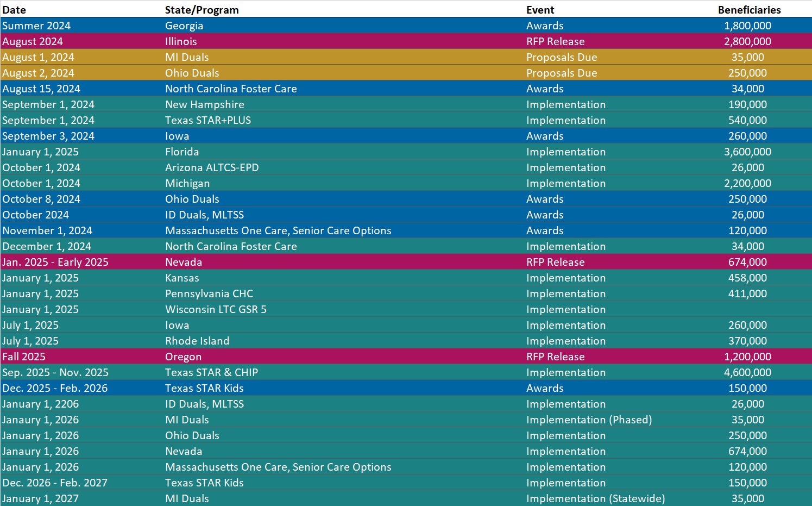Screen dimensions: 812x506
Task: Click the Event column header
Action: coord(540,10)
